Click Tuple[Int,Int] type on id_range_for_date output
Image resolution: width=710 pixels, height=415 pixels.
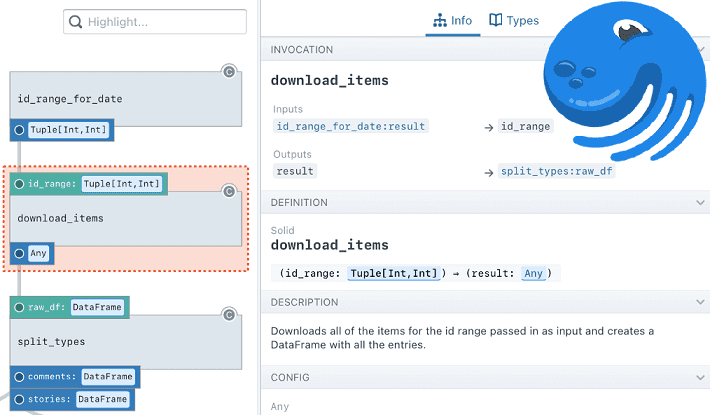[x=68, y=130]
